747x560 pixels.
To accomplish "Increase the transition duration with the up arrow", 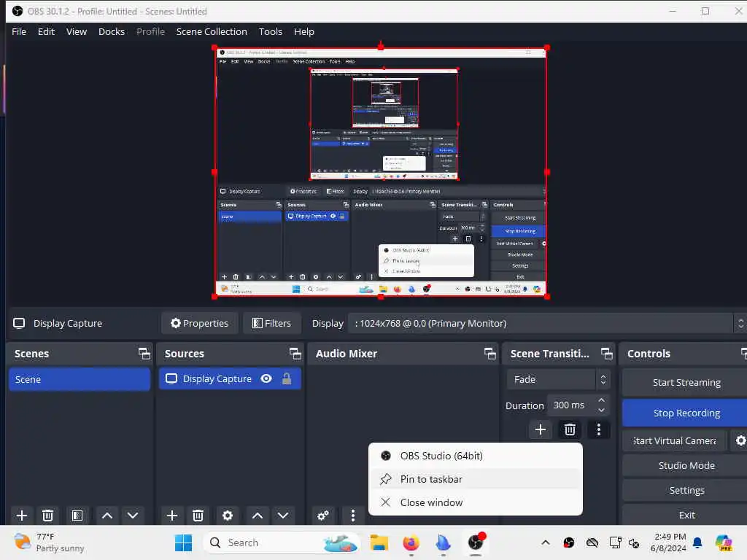I will tap(601, 400).
